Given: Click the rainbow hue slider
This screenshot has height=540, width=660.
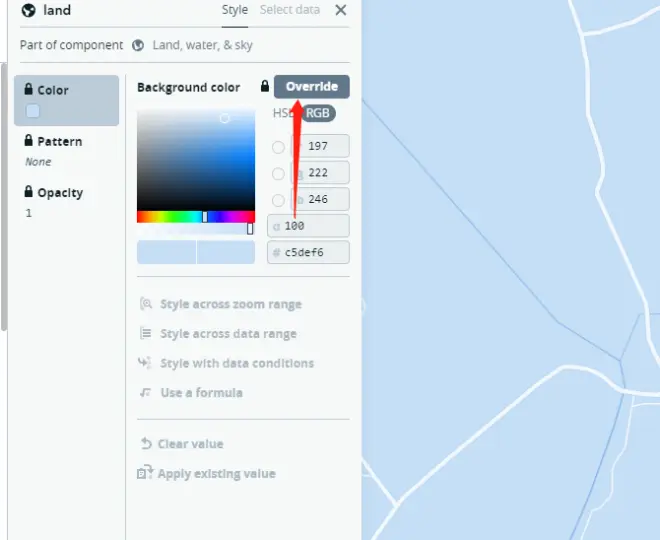Looking at the screenshot, I should pyautogui.click(x=196, y=217).
